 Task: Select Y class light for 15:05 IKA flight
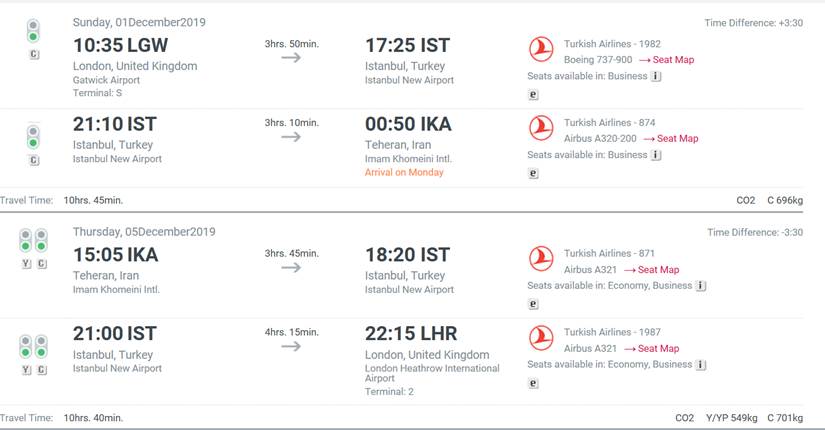coord(25,241)
